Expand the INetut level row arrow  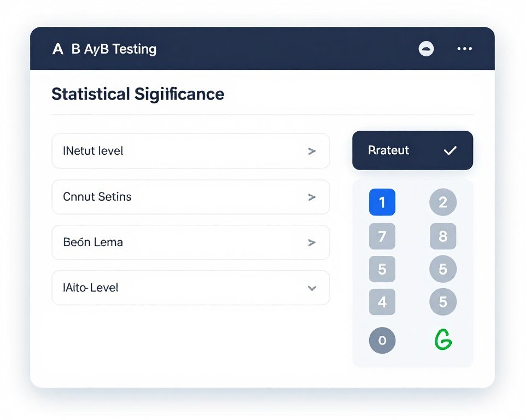click(x=312, y=151)
